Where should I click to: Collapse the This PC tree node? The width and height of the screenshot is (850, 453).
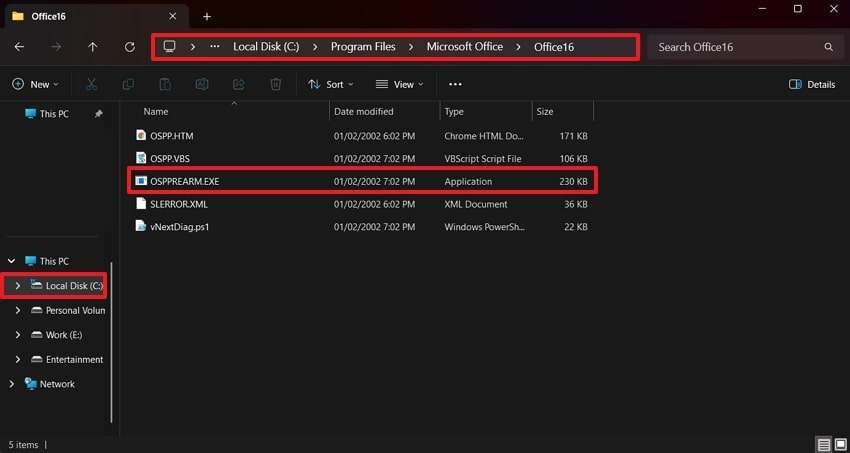pyautogui.click(x=11, y=261)
